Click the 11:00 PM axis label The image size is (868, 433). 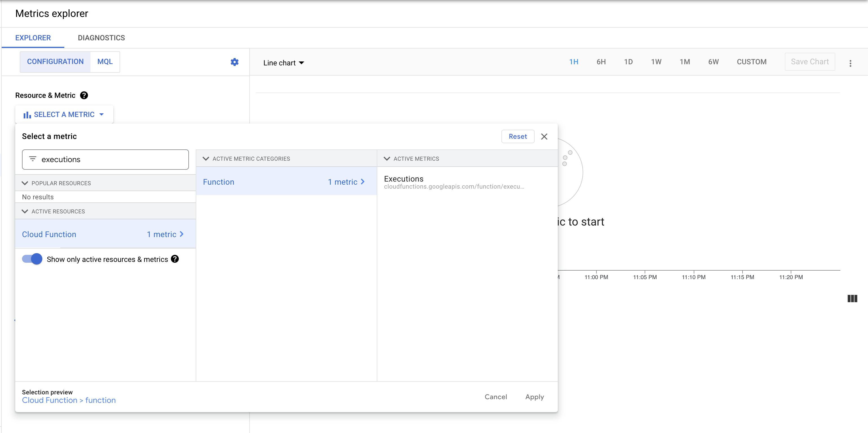pos(596,277)
